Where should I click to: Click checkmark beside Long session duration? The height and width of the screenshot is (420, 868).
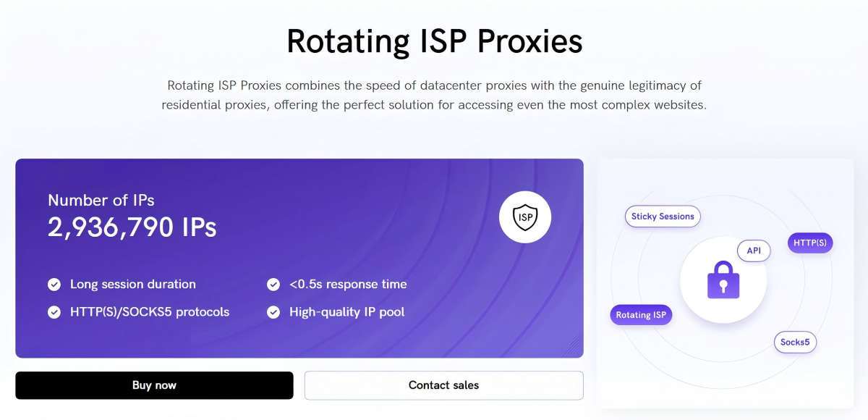coord(54,285)
